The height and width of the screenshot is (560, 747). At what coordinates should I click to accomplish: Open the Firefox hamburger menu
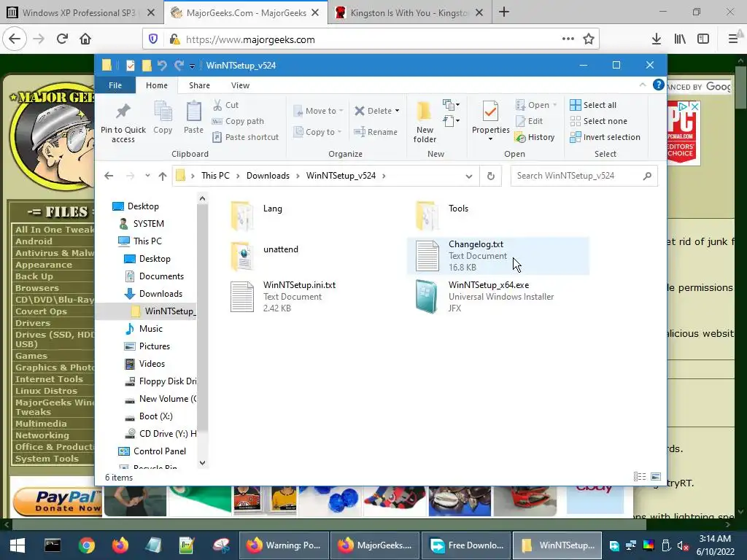(x=733, y=39)
